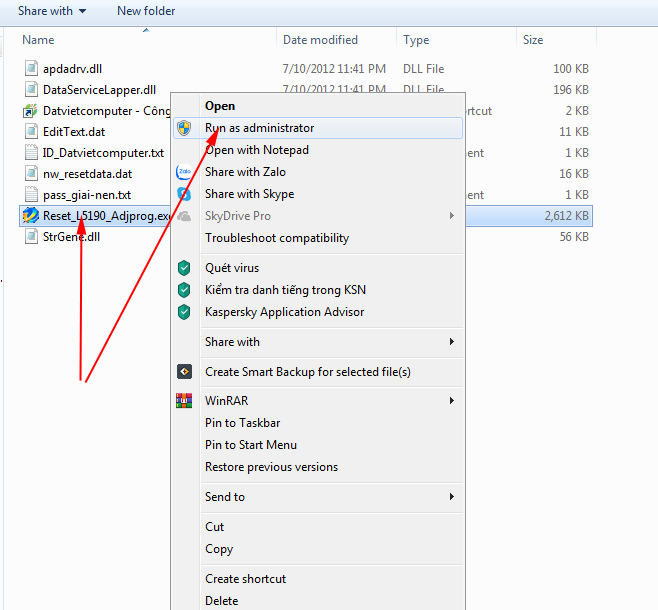Choose Troubleshoot compatibility
The image size is (658, 610).
[318, 238]
